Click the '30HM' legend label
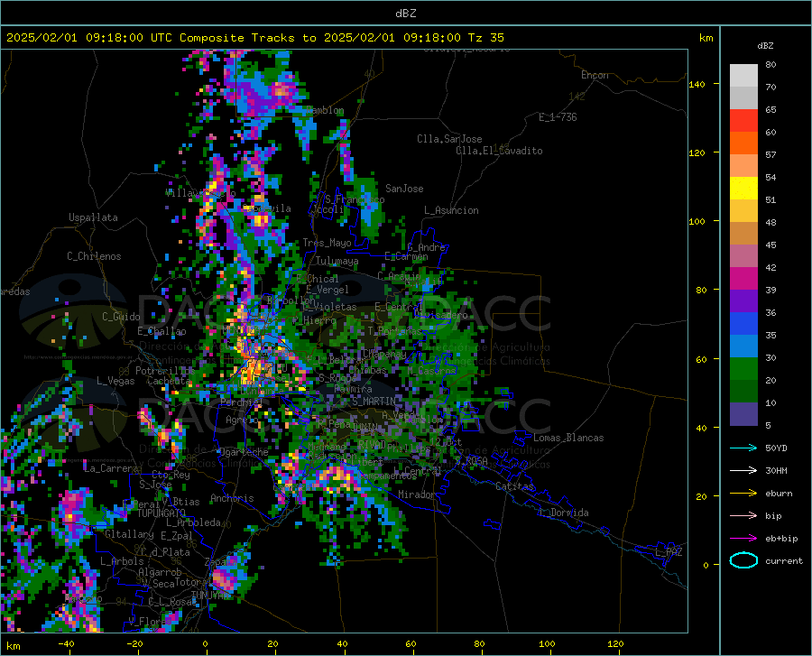812x656 pixels. [776, 471]
